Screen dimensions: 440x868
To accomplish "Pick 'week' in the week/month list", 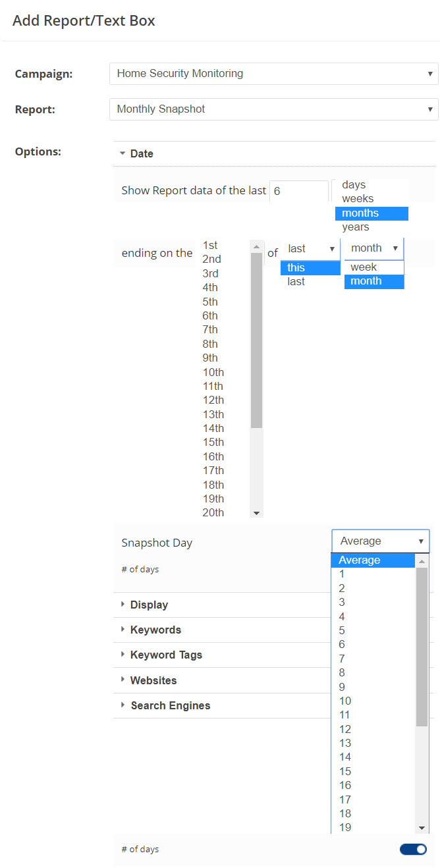I will coord(364,267).
